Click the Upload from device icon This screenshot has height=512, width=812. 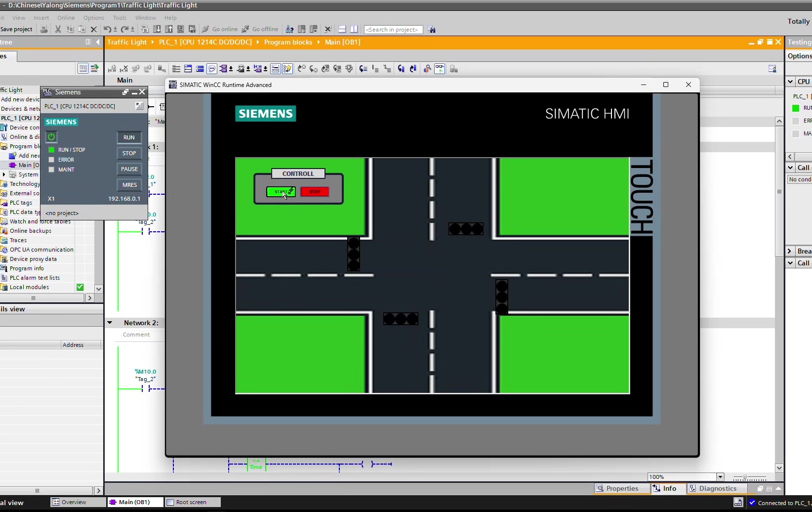click(169, 29)
